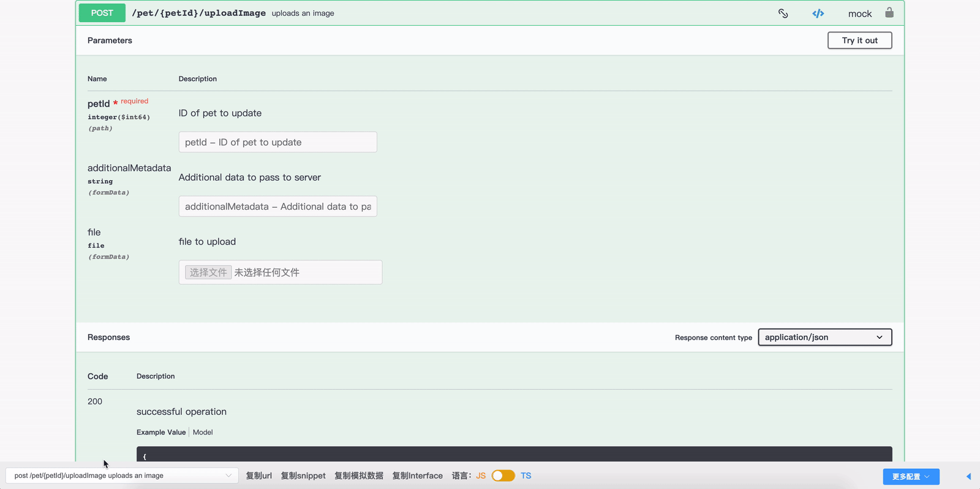Open the API endpoint selector dropdown
Image resolution: width=980 pixels, height=489 pixels.
pos(122,476)
